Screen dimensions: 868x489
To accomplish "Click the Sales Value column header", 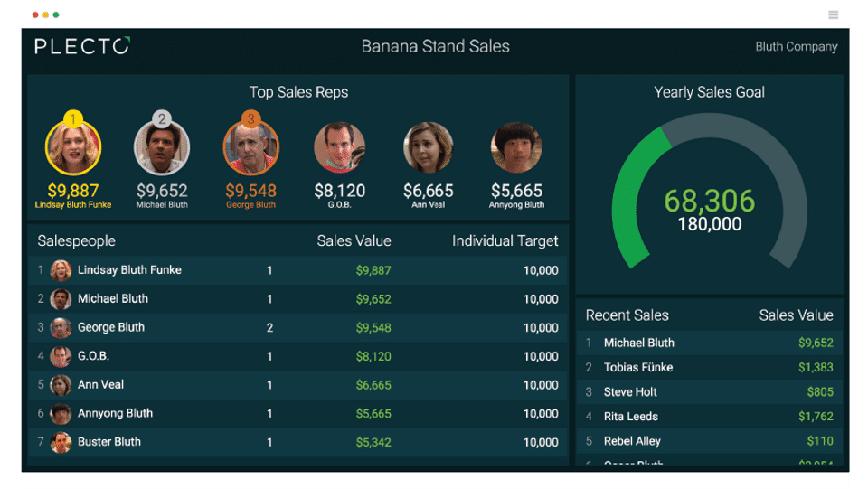I will [x=354, y=240].
